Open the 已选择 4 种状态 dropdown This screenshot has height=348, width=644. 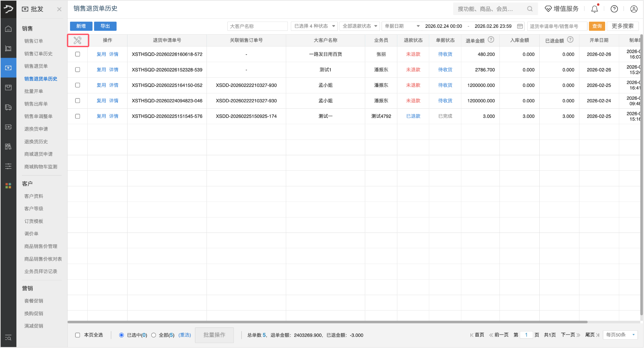(x=314, y=26)
